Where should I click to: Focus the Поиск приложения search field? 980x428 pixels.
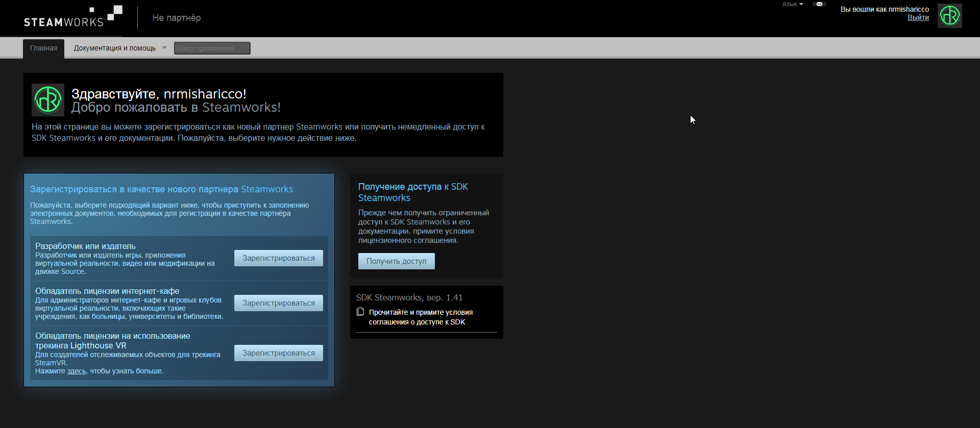click(212, 48)
